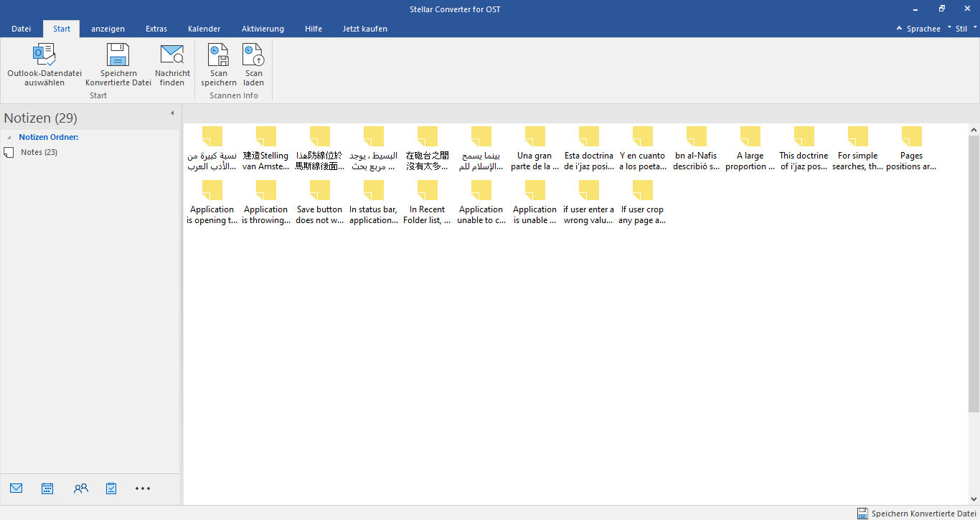The image size is (980, 520).
Task: Show contacts view in bottom navigation
Action: click(80, 488)
